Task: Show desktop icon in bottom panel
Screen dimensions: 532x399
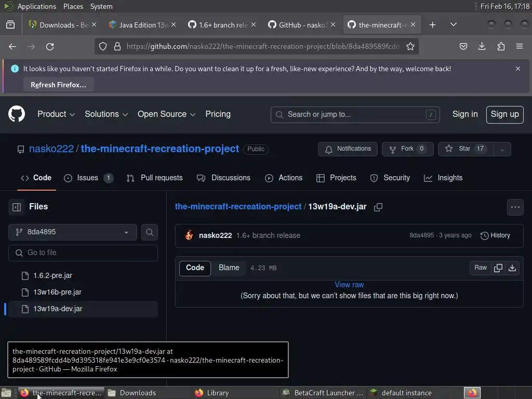Action: pos(6,393)
